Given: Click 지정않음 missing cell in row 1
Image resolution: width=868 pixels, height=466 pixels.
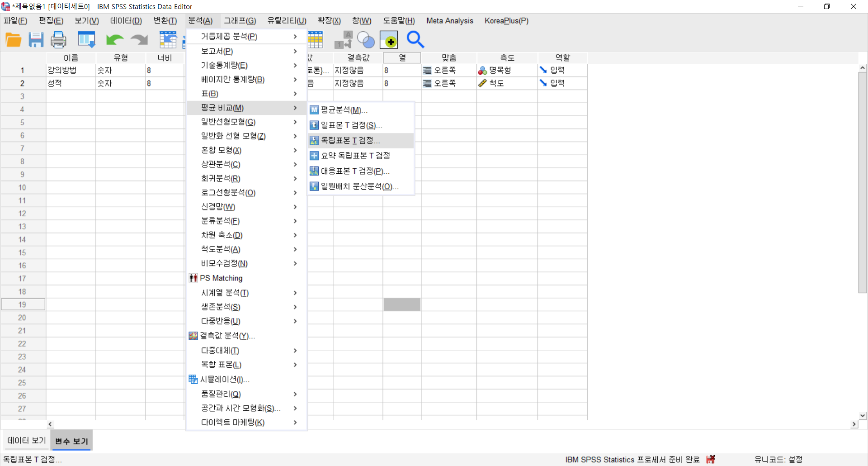Looking at the screenshot, I should [x=358, y=71].
